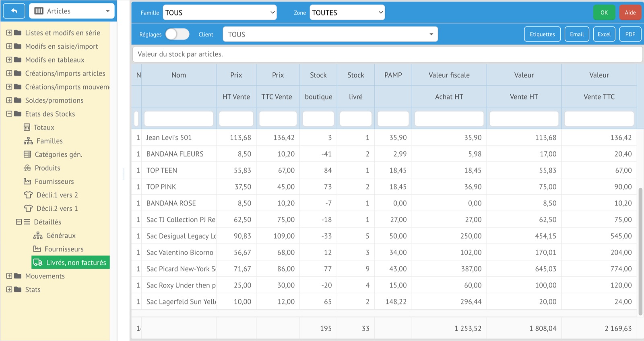
Task: Collapse the Détaillés section
Action: pos(19,222)
